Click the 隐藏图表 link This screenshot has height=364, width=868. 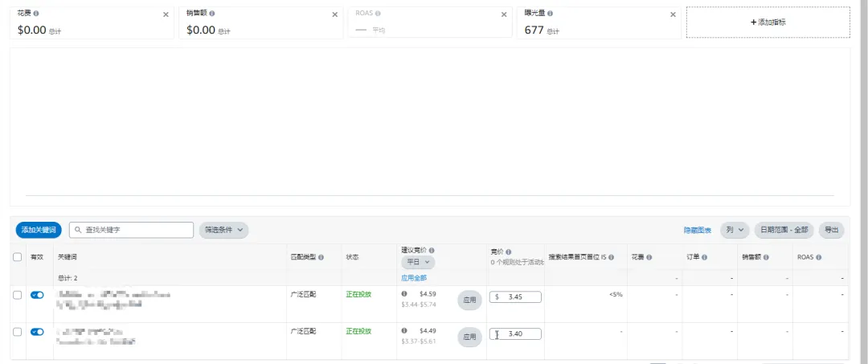click(x=698, y=231)
